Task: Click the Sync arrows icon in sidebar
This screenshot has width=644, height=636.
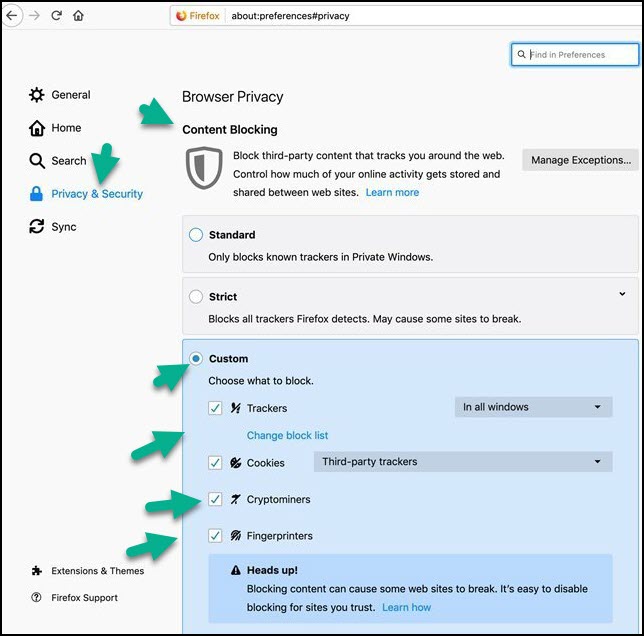Action: (37, 227)
